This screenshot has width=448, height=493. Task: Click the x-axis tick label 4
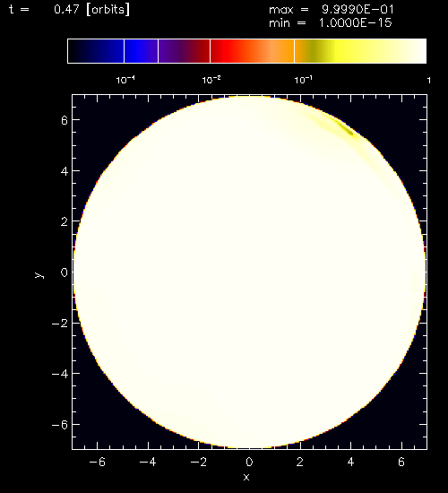point(350,462)
